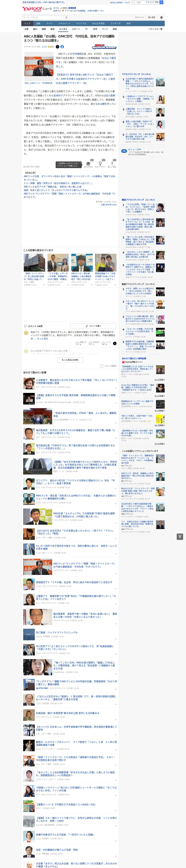
Task: Click the ウェブ検索 input field
Action: (138, 2)
